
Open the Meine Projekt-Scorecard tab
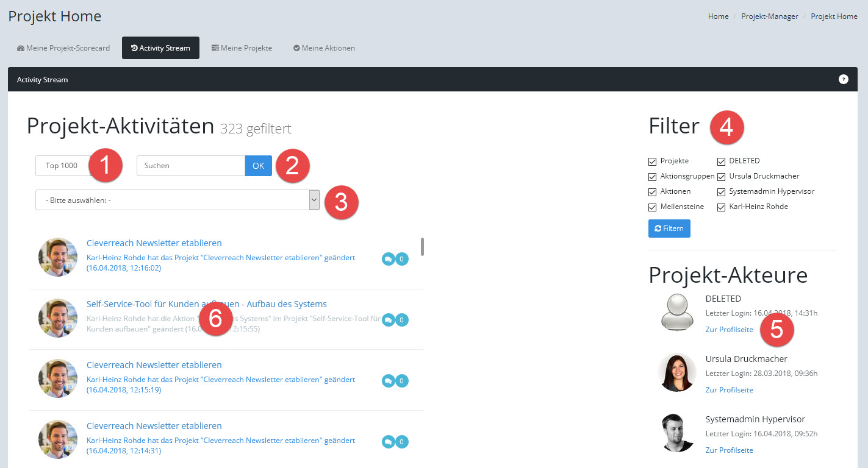63,48
